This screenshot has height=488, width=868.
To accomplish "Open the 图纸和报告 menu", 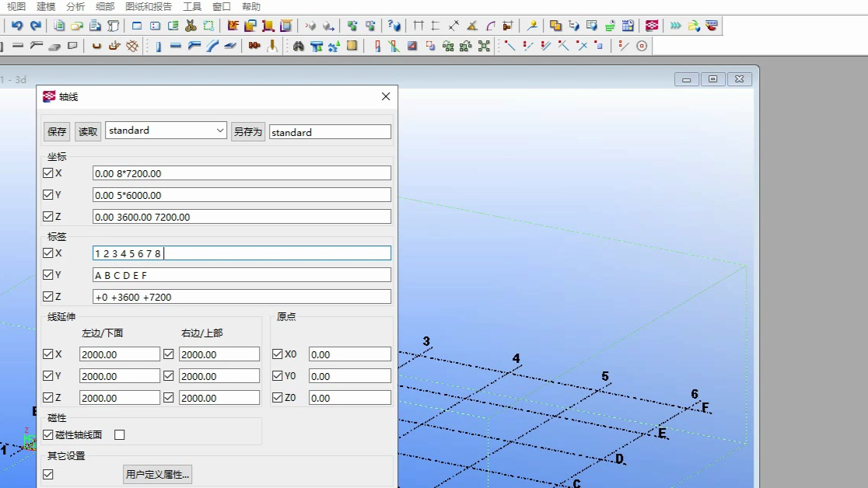I will [x=149, y=6].
